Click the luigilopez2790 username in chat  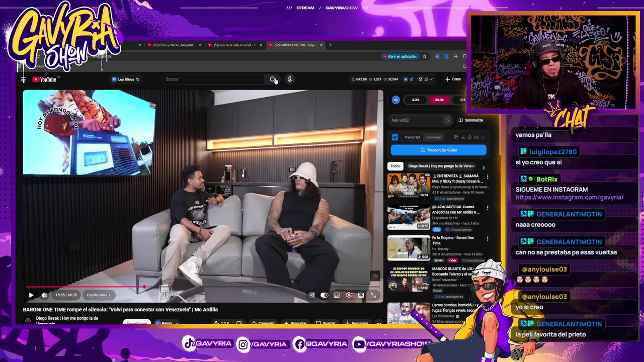click(x=553, y=152)
